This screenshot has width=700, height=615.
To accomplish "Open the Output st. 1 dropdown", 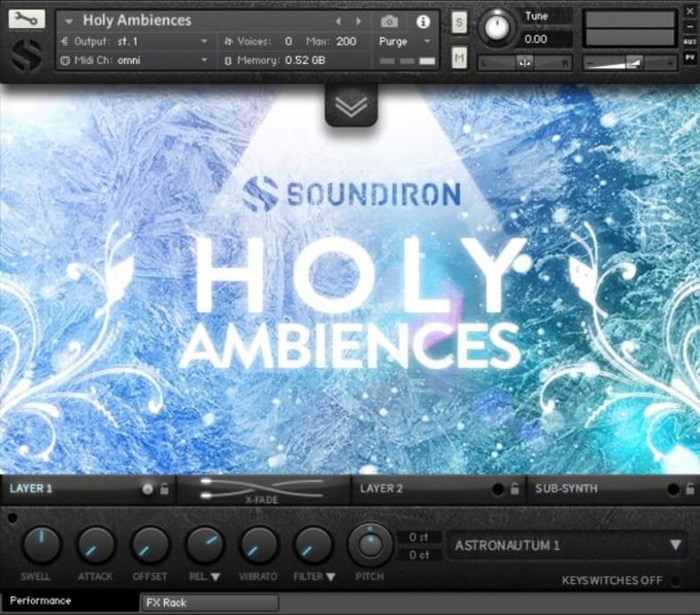I will (x=135, y=42).
